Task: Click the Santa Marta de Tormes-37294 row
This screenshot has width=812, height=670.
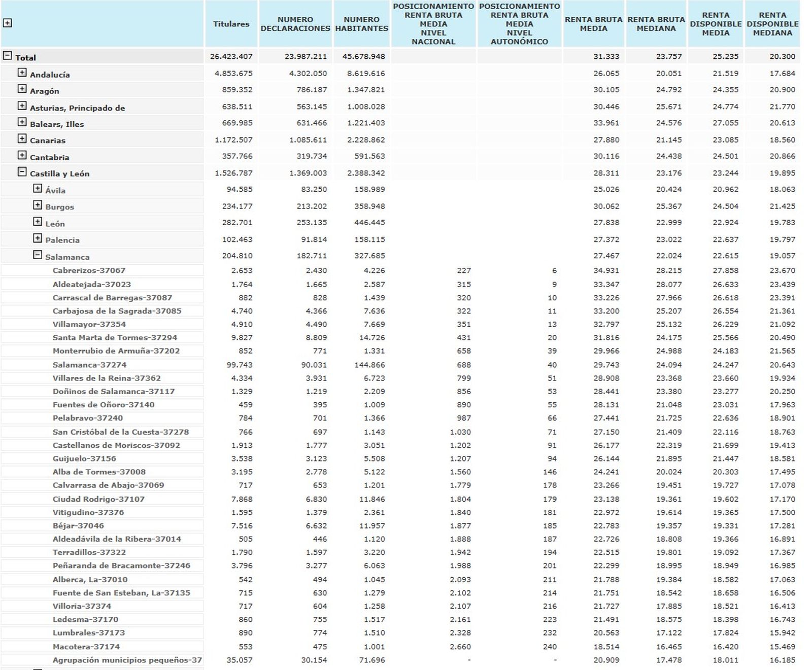Action: click(115, 338)
